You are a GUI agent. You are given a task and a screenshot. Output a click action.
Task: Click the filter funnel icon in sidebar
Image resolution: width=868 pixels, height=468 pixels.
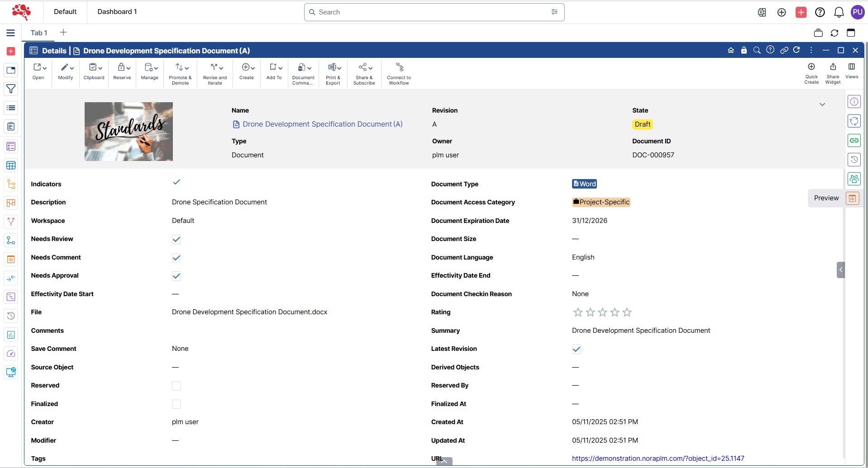11,89
